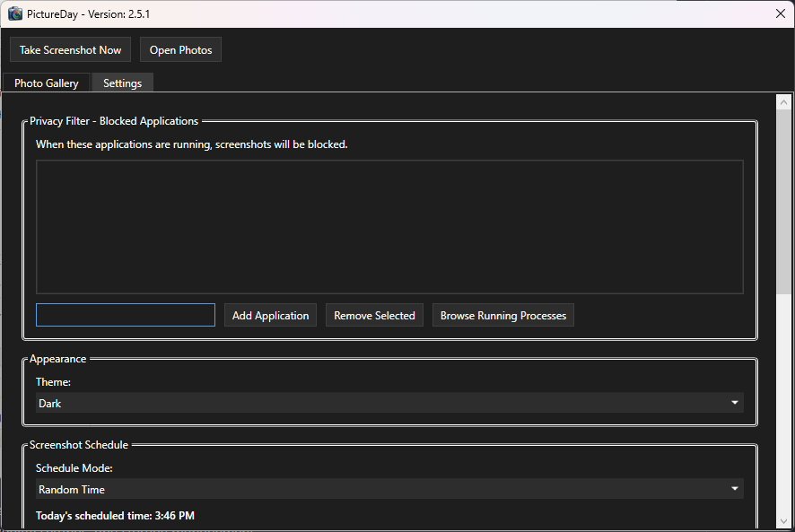Screen dimensions: 795x532
Task: Open the Schedule Mode dropdown showing Random Time
Action: (389, 489)
